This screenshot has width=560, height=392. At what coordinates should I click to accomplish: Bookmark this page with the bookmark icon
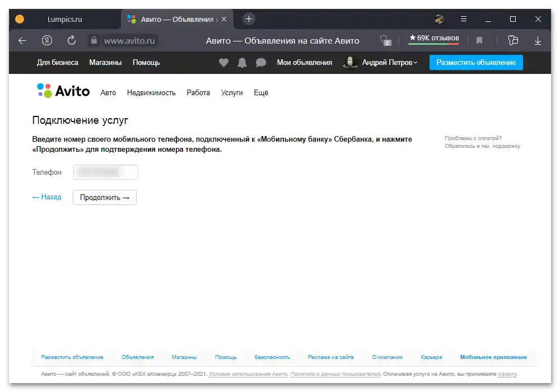pos(479,41)
